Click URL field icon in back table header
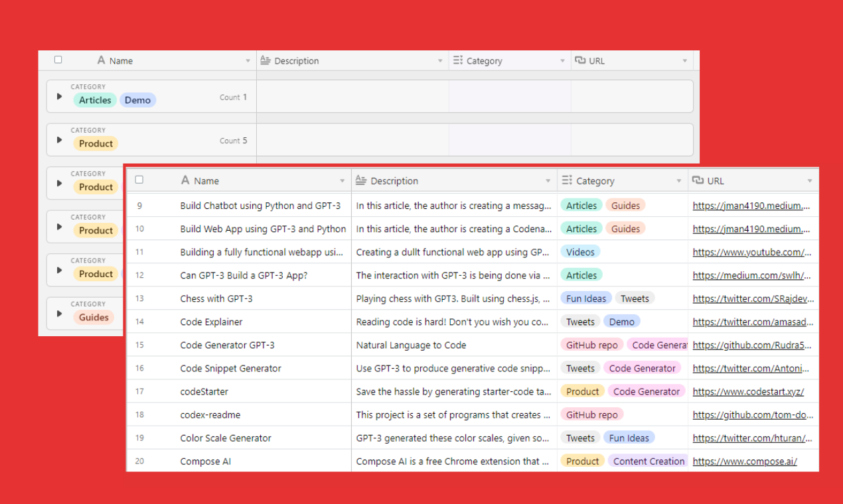 pyautogui.click(x=580, y=60)
